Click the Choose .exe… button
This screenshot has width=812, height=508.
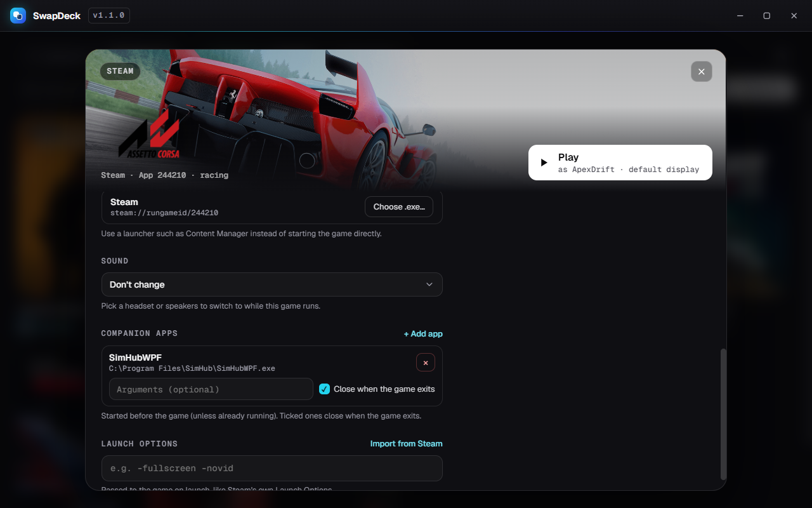(x=399, y=207)
